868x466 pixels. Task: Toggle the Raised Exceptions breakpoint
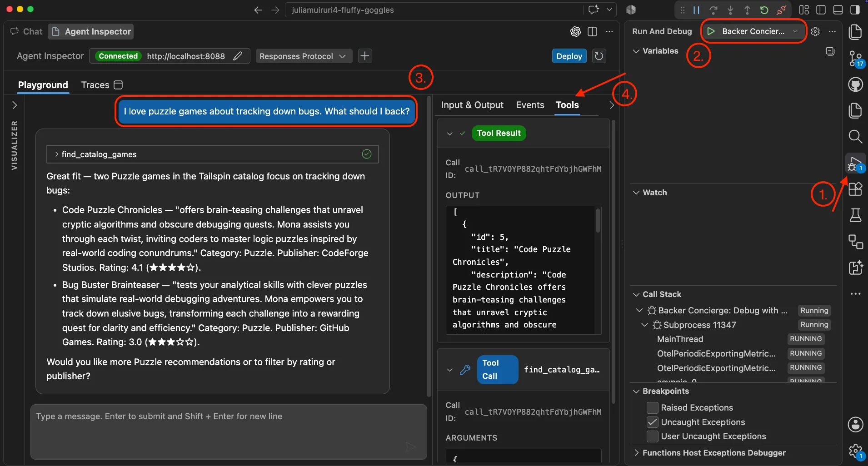pos(653,407)
